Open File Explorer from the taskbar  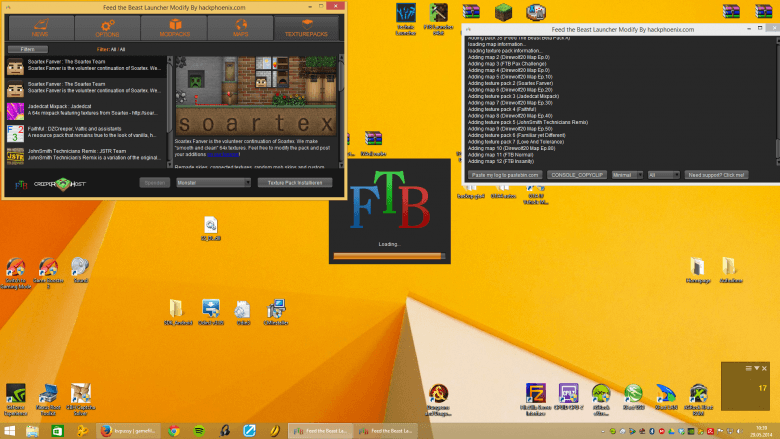pos(33,431)
